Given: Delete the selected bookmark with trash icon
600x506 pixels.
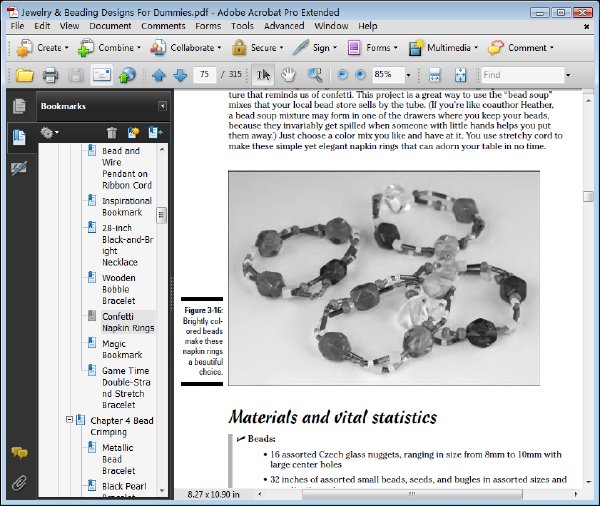Looking at the screenshot, I should tap(112, 132).
